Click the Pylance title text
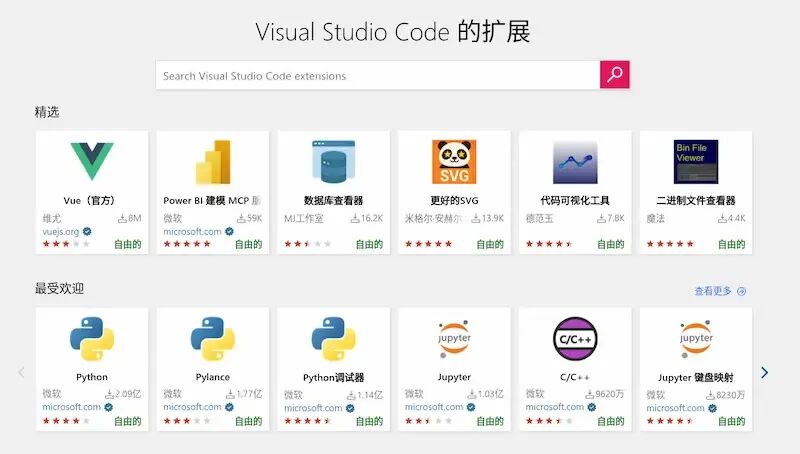 (x=213, y=377)
